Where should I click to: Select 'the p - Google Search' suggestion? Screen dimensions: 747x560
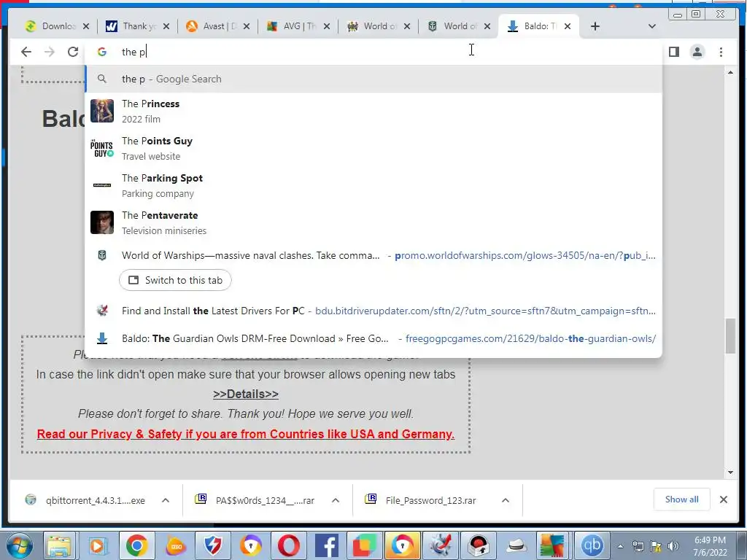[373, 79]
